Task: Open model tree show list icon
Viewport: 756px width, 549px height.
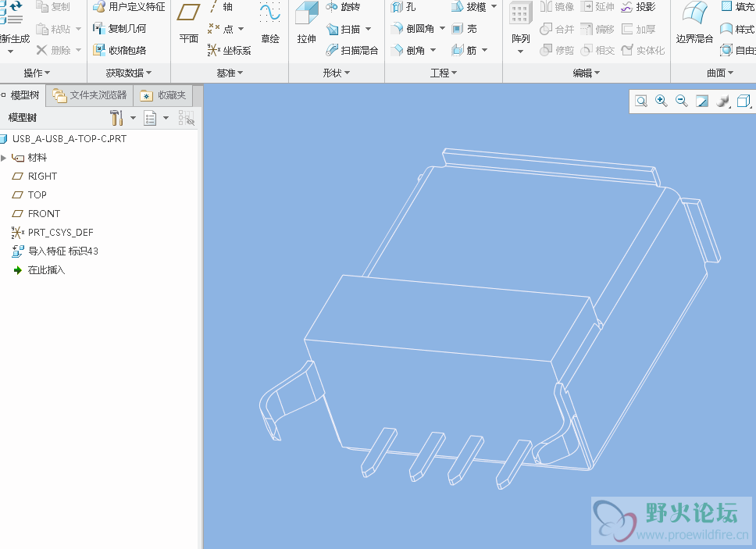Action: pyautogui.click(x=151, y=118)
